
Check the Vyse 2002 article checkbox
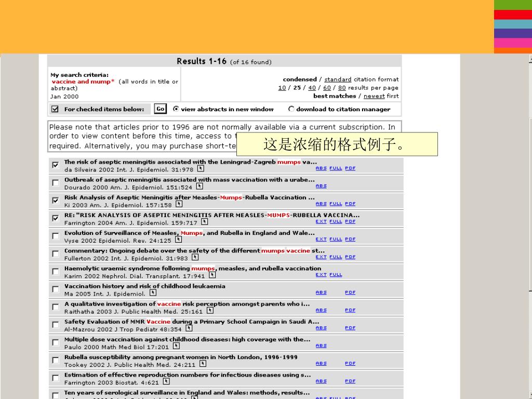(55, 236)
